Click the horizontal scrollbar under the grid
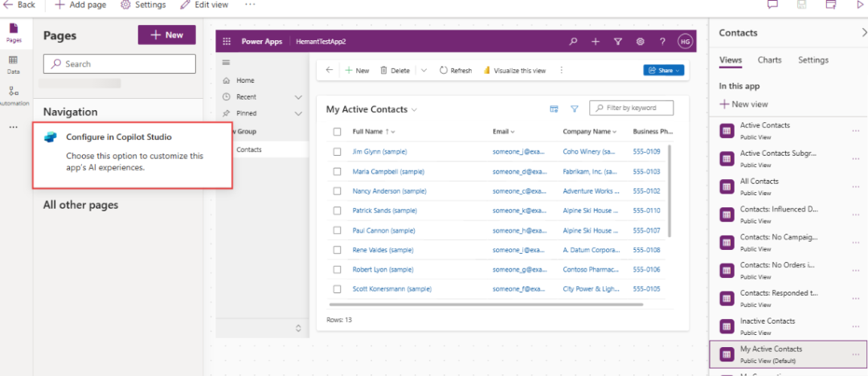Image resolution: width=868 pixels, height=376 pixels. pyautogui.click(x=486, y=304)
